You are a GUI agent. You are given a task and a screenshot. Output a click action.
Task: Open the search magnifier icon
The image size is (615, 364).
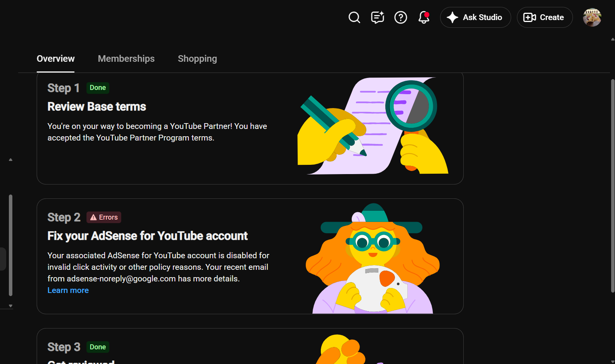354,17
